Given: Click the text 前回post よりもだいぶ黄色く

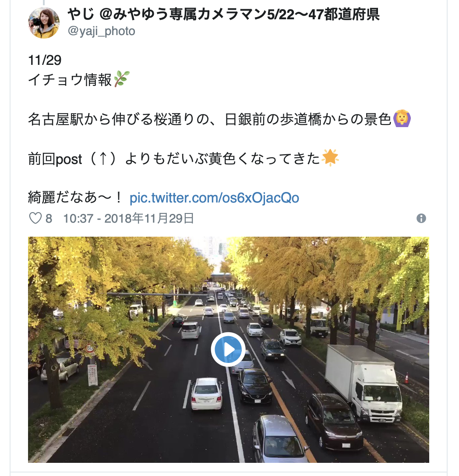Looking at the screenshot, I should click(132, 159).
